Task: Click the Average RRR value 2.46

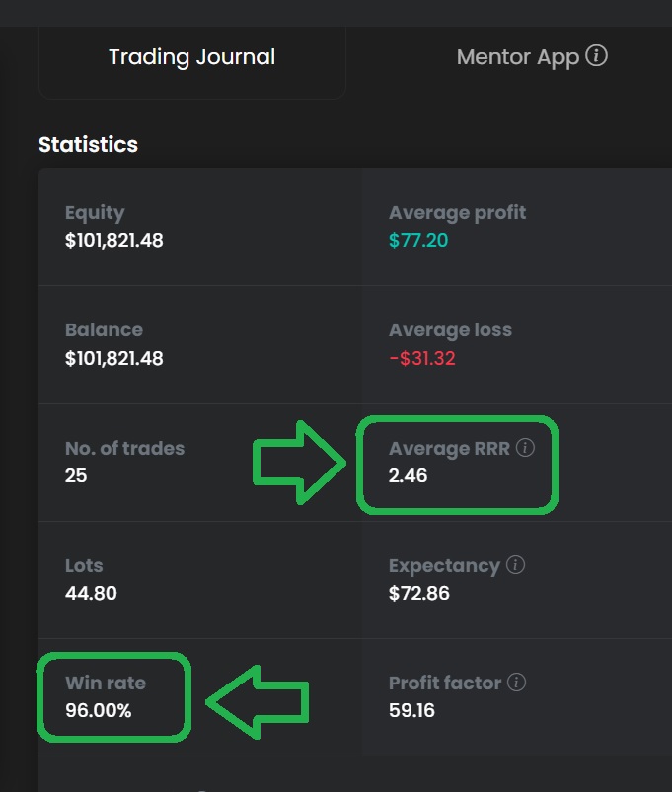Action: (408, 475)
